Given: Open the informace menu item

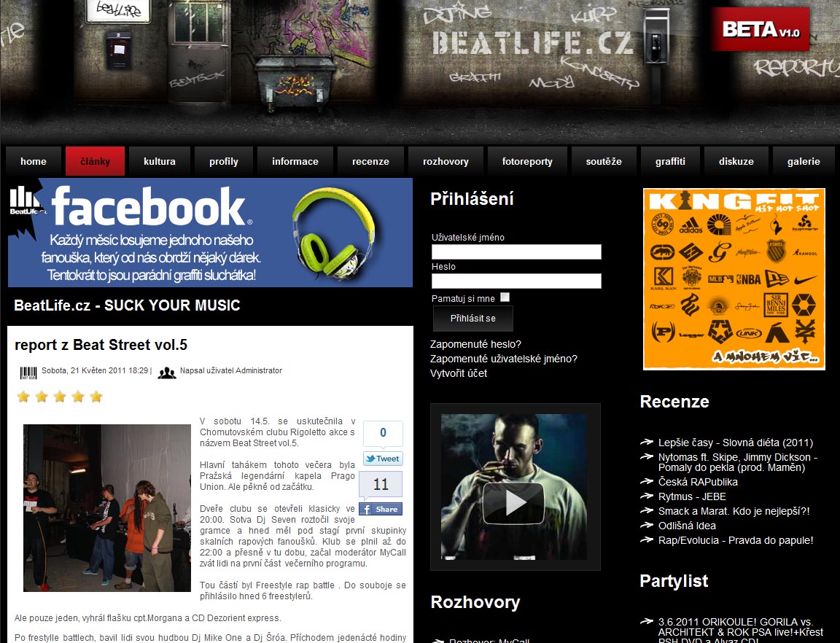Looking at the screenshot, I should coord(295,161).
